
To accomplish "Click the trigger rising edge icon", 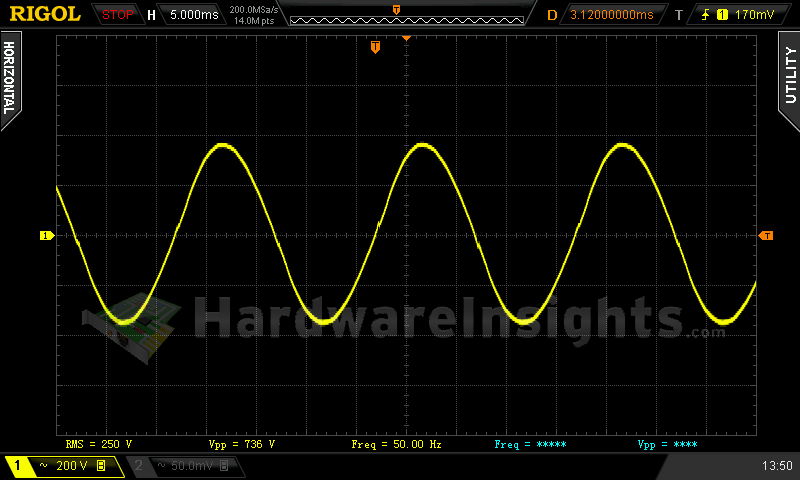I will pyautogui.click(x=706, y=15).
